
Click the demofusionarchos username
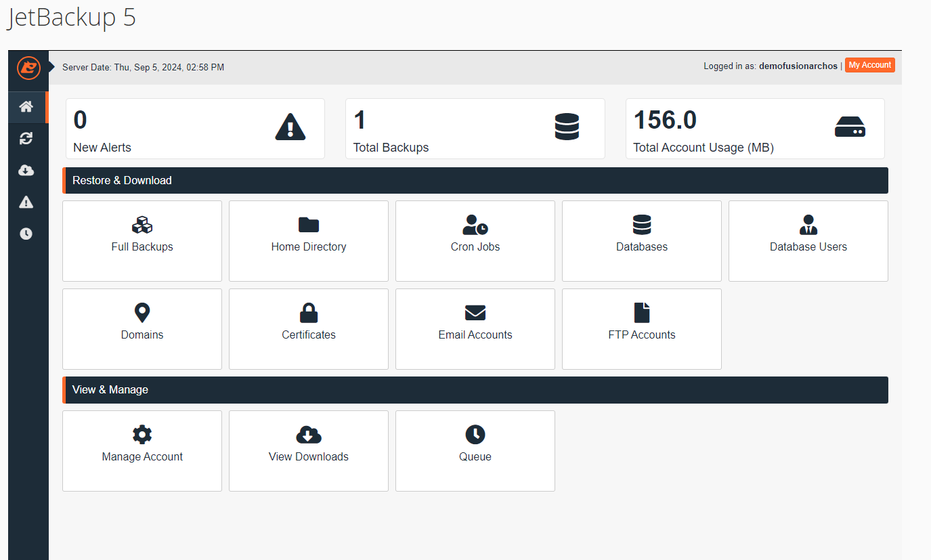798,66
